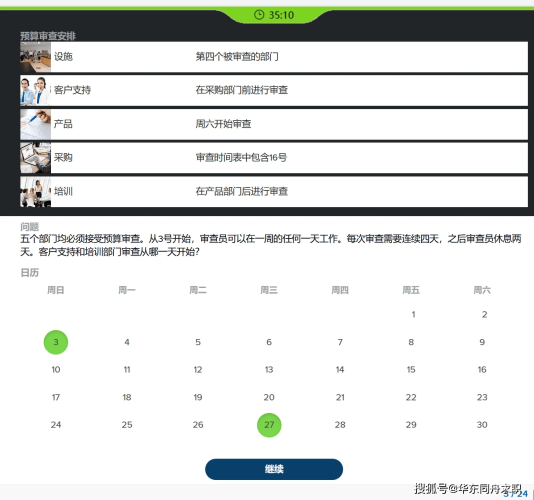This screenshot has width=534, height=500.
Task: Choose date 21 on calendar
Action: click(340, 397)
